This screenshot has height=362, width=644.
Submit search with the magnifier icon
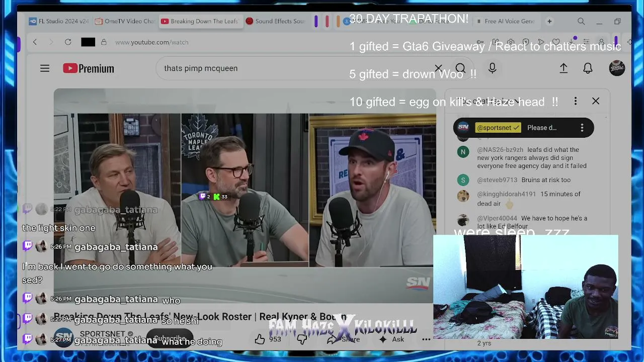(x=460, y=68)
